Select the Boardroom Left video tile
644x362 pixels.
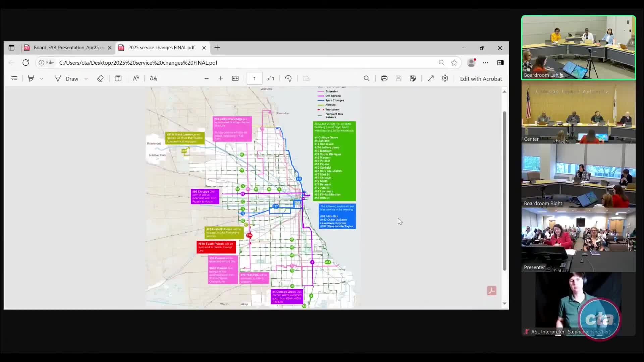pos(578,48)
